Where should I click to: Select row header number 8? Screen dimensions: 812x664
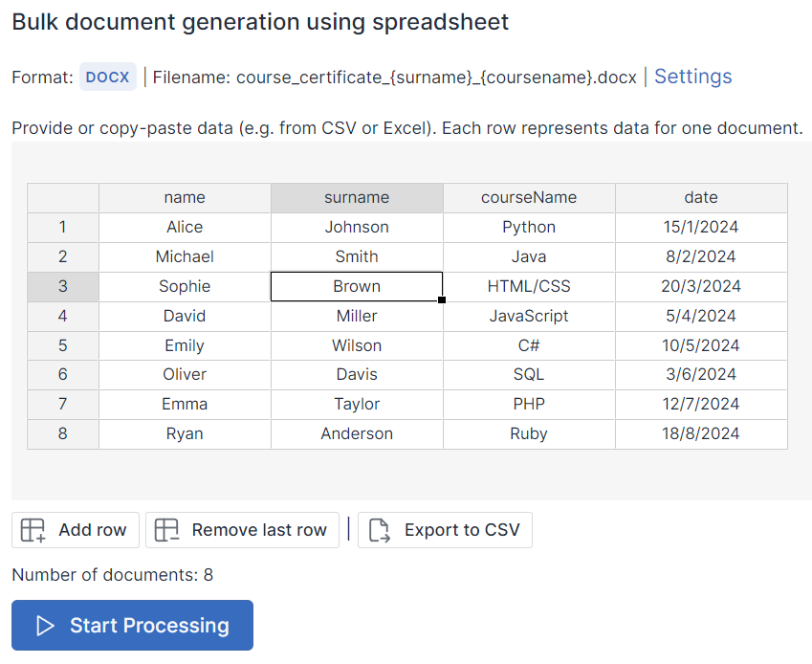(62, 433)
